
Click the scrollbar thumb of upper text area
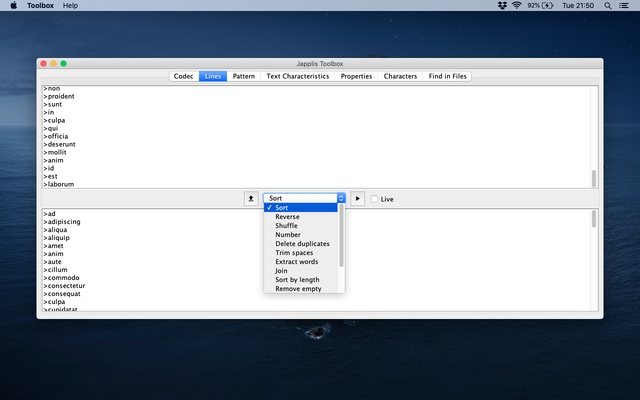tap(594, 178)
